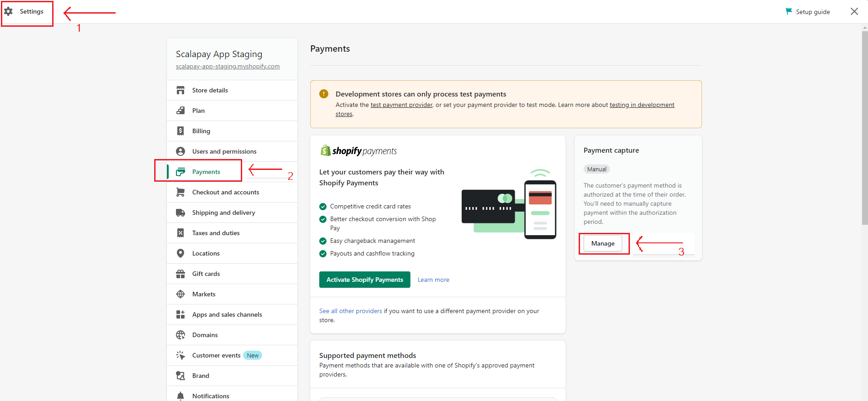Open Notifications settings
868x401 pixels.
[x=232, y=394]
